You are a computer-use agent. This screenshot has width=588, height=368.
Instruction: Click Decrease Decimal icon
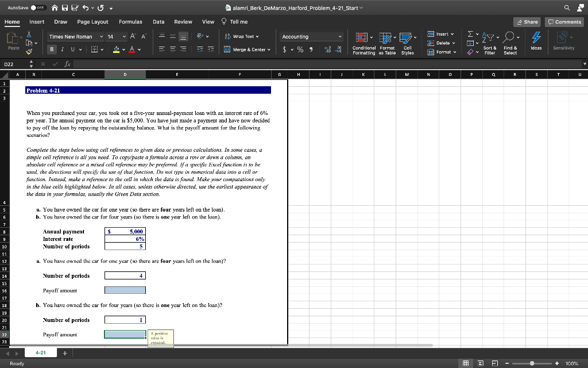pos(338,49)
